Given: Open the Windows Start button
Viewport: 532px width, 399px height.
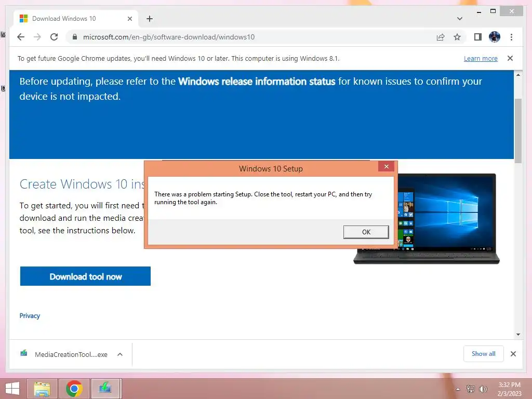Looking at the screenshot, I should point(12,389).
